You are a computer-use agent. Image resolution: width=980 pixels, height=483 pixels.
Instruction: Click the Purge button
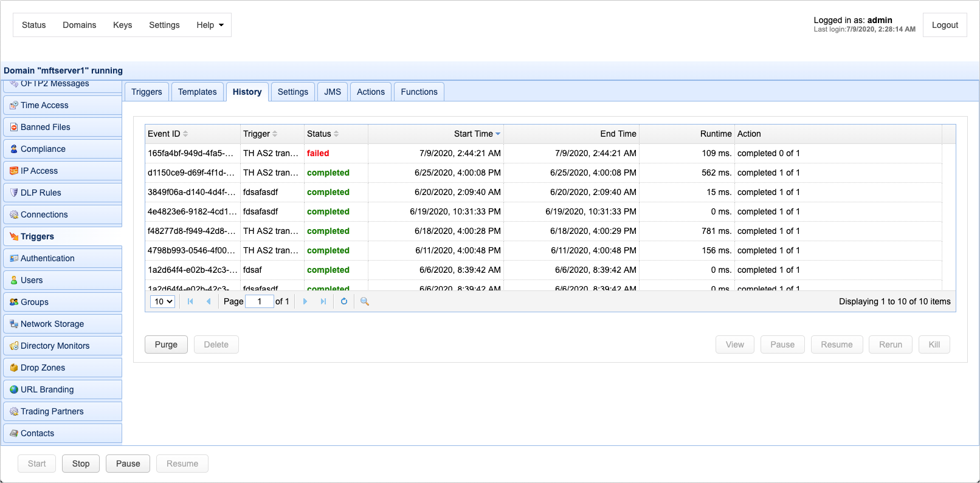[166, 344]
